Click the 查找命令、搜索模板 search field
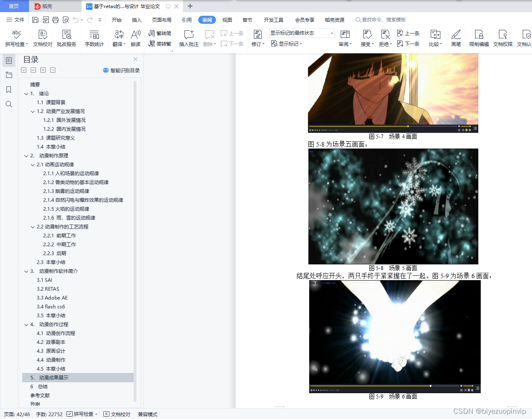 pos(380,20)
